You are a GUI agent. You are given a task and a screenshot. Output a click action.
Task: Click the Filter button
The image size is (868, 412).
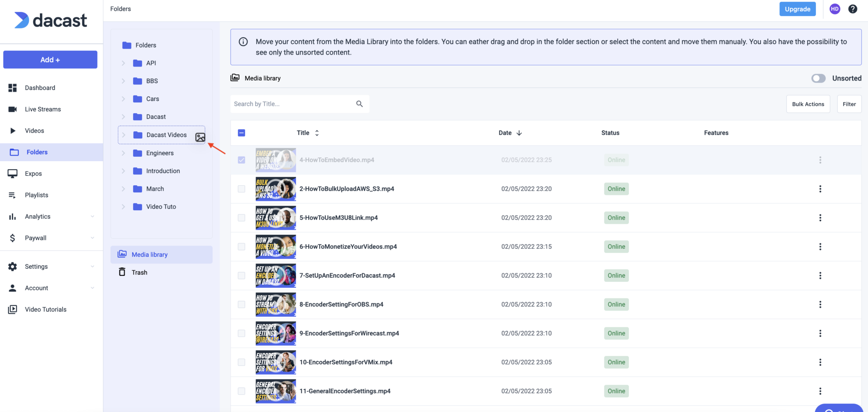(849, 104)
